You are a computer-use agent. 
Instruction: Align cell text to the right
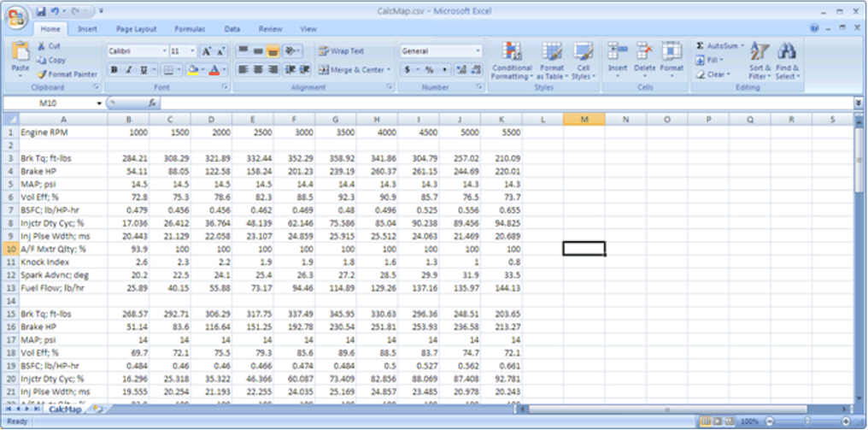[x=273, y=70]
